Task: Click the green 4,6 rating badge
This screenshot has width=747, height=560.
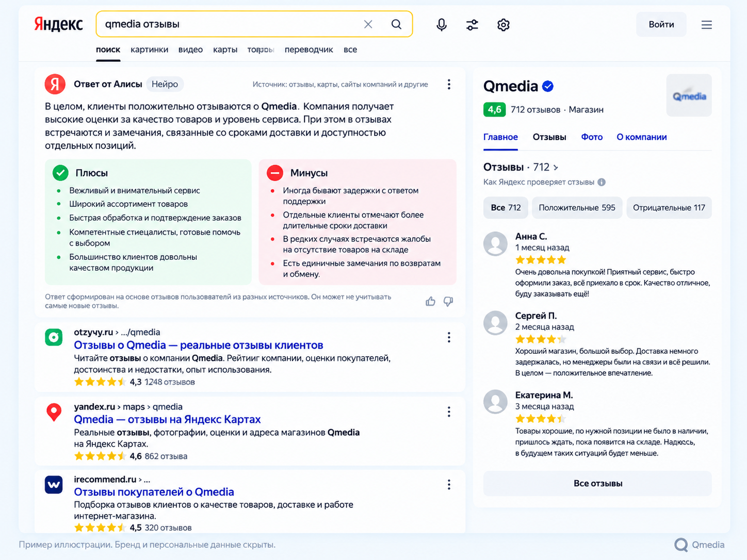Action: [x=494, y=109]
